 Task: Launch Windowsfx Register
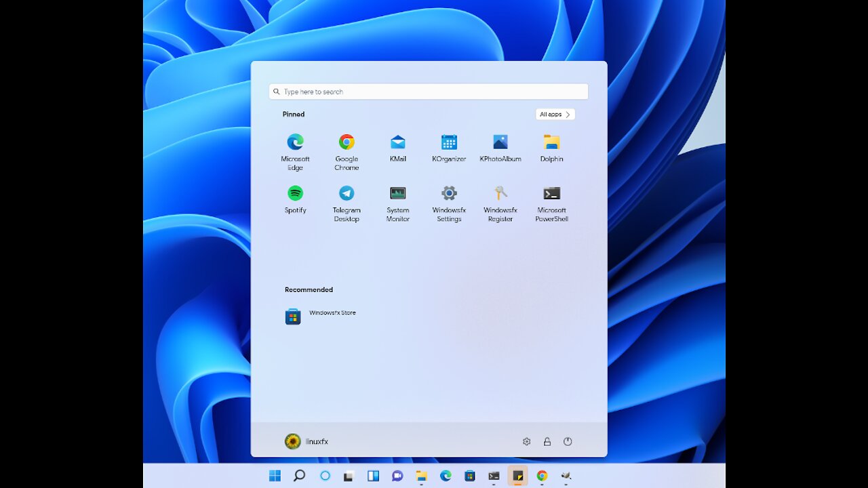tap(500, 203)
